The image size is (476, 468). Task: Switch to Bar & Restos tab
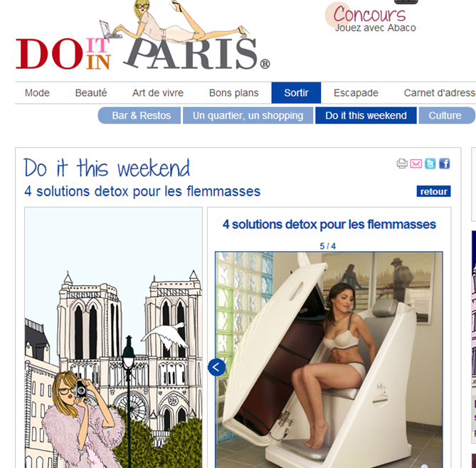139,115
